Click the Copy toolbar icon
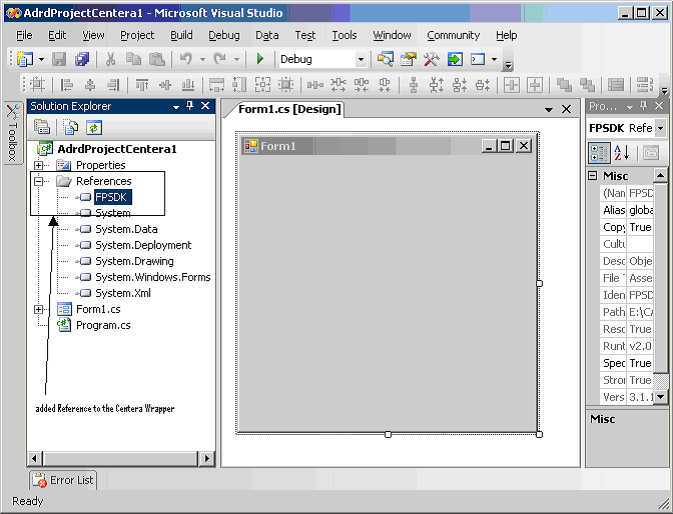 click(133, 59)
